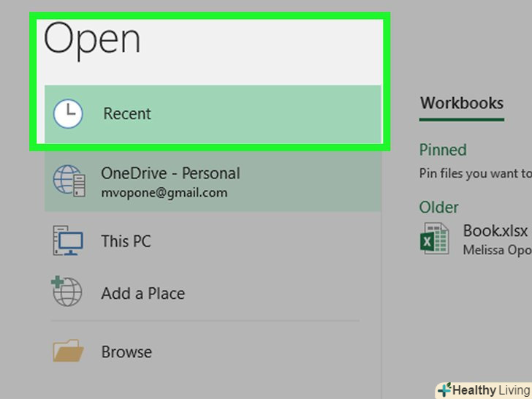Image resolution: width=532 pixels, height=399 pixels.
Task: Click the Add a Place globe icon
Action: click(66, 291)
